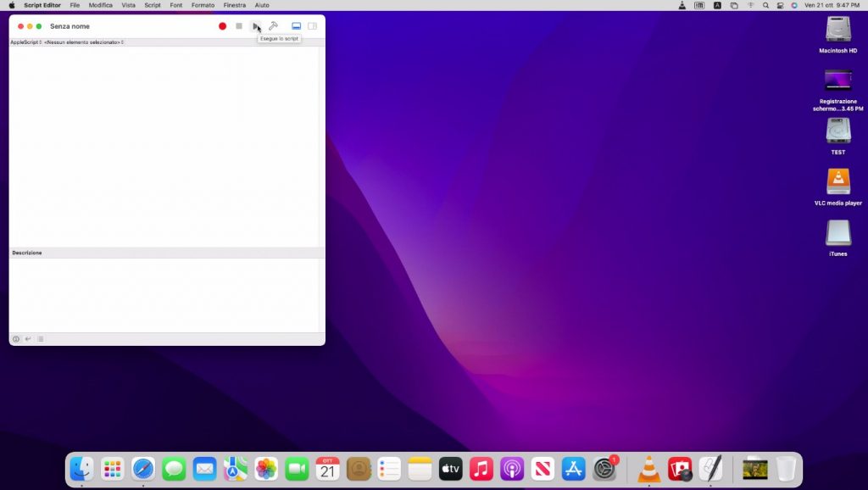The image size is (868, 490).
Task: Click inside the script editing area
Action: (x=161, y=144)
